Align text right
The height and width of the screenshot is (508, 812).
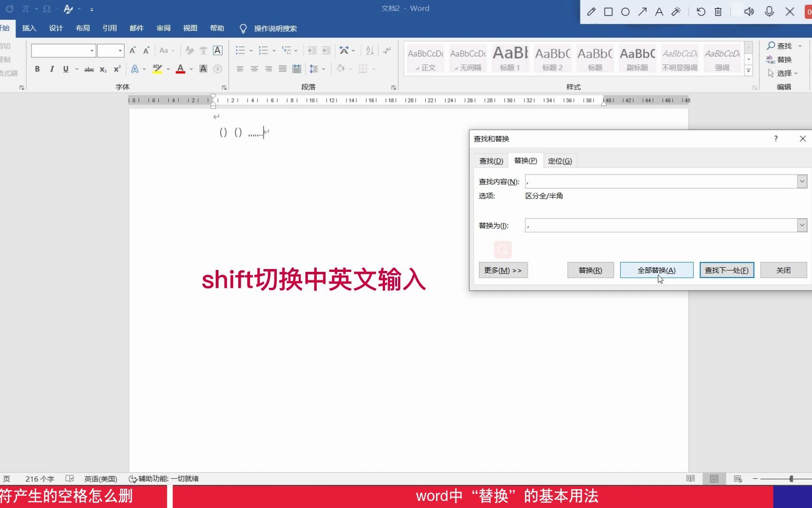(268, 69)
